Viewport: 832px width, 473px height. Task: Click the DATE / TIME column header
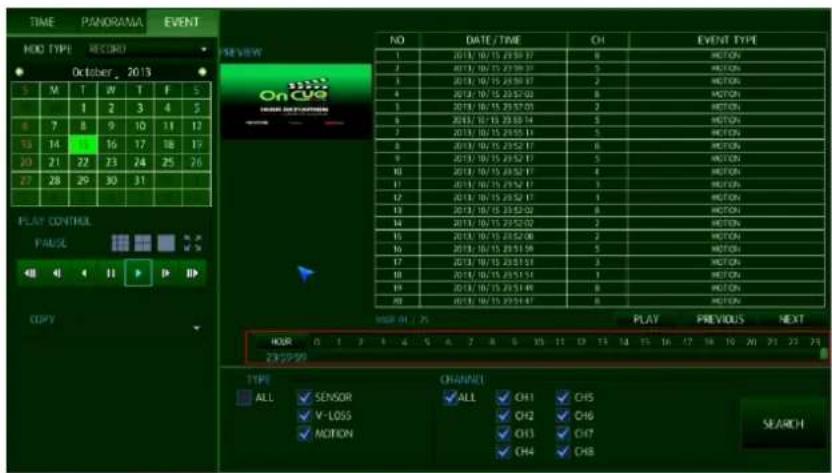(493, 40)
